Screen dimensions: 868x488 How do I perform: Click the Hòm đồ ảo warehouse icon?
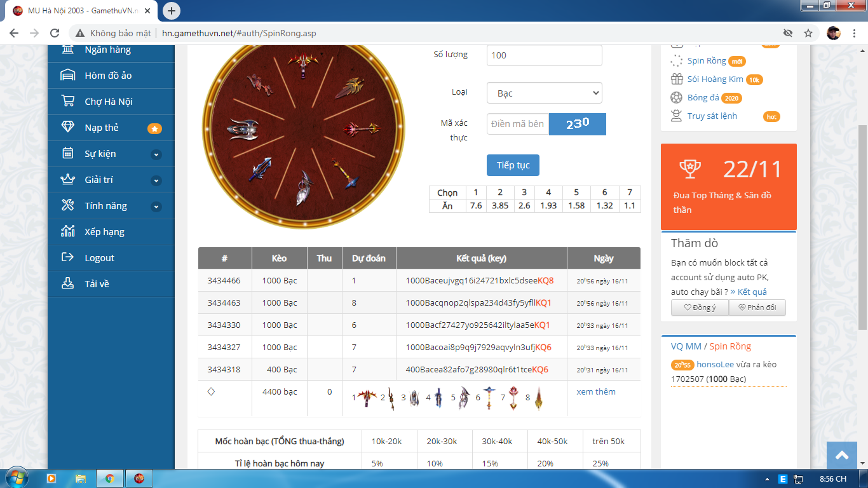[67, 76]
